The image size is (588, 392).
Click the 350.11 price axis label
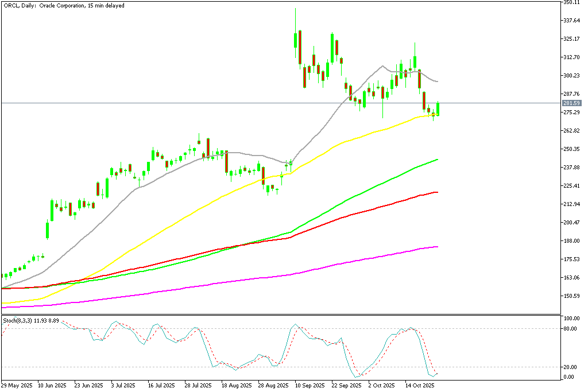572,3
